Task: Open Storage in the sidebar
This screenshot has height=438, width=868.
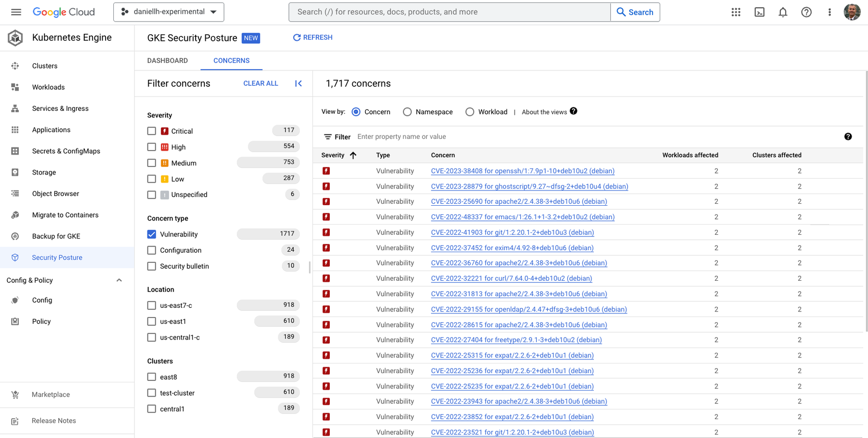Action: [44, 173]
